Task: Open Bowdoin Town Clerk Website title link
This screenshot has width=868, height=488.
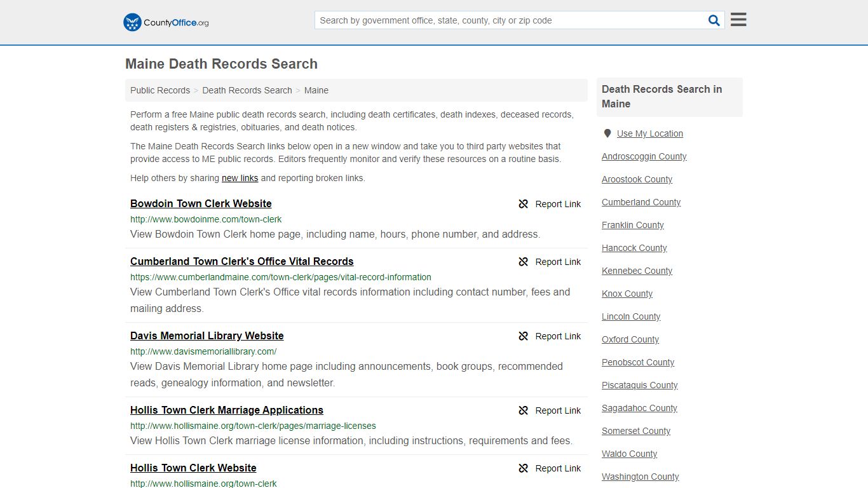Action: click(201, 203)
